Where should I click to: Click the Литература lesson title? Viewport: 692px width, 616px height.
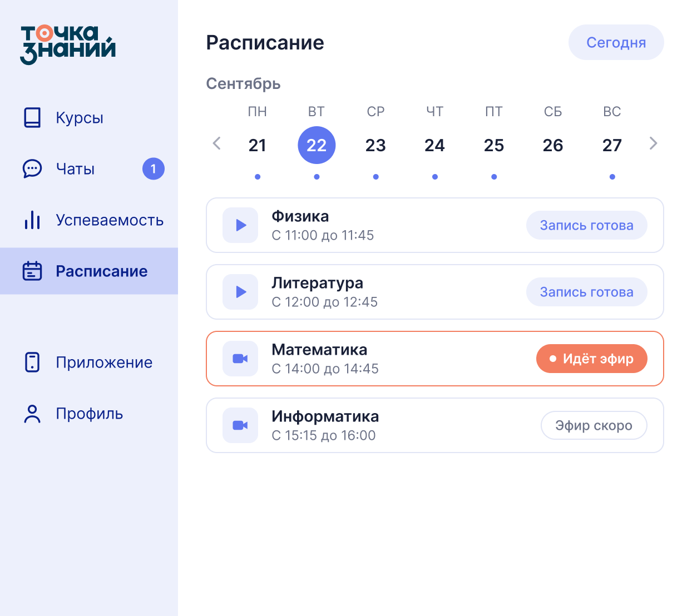pyautogui.click(x=318, y=283)
